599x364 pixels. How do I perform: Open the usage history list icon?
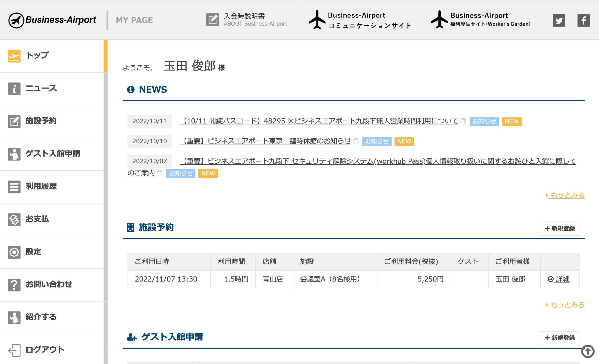coord(14,187)
